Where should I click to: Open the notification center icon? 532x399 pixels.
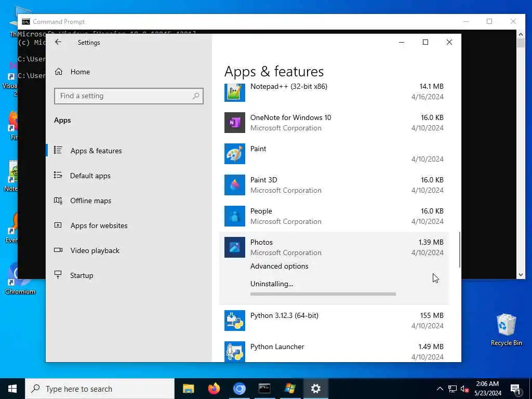point(515,389)
